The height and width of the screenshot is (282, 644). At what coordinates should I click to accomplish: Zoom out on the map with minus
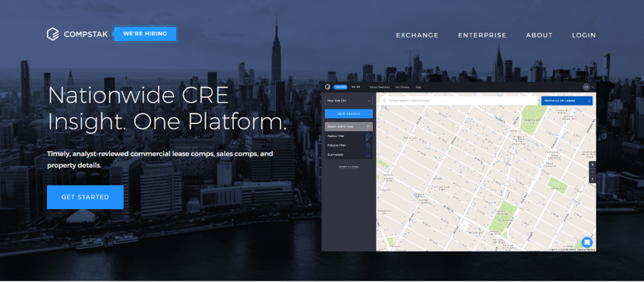592,172
